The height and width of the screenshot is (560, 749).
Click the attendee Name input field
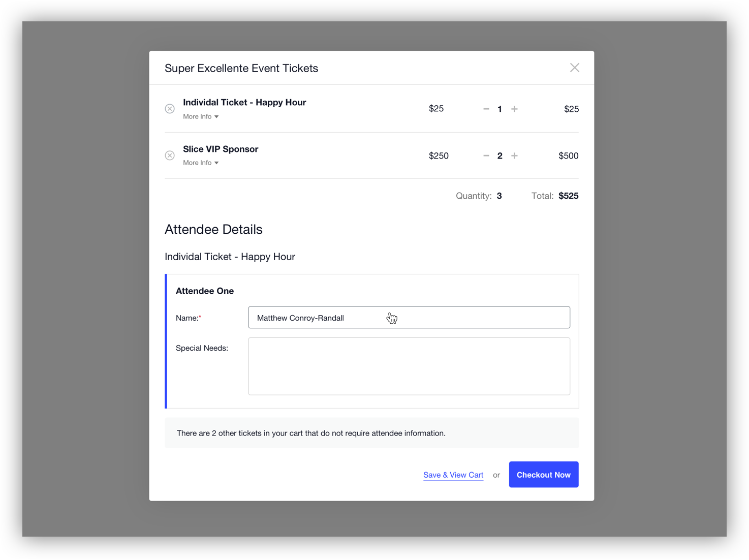pos(409,318)
